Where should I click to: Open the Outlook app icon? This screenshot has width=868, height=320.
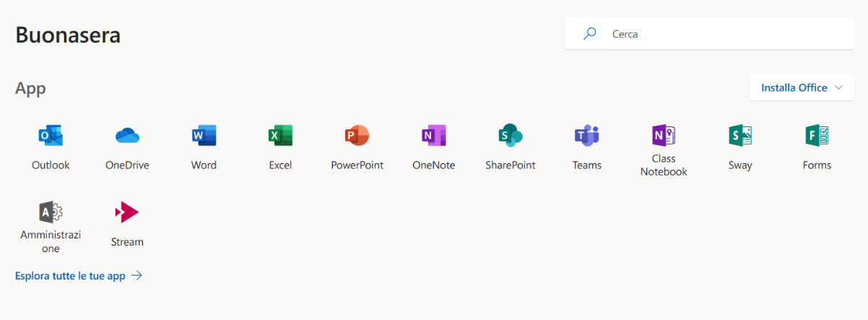(x=51, y=135)
